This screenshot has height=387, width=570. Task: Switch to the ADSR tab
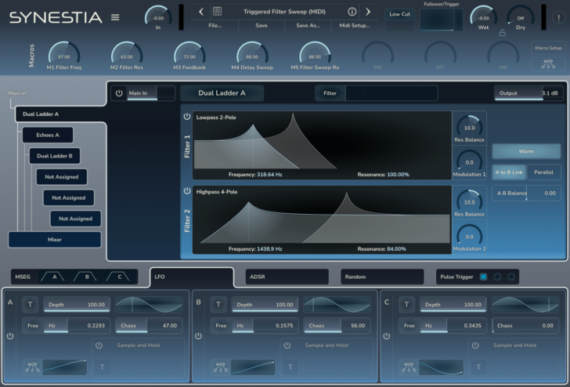point(287,277)
